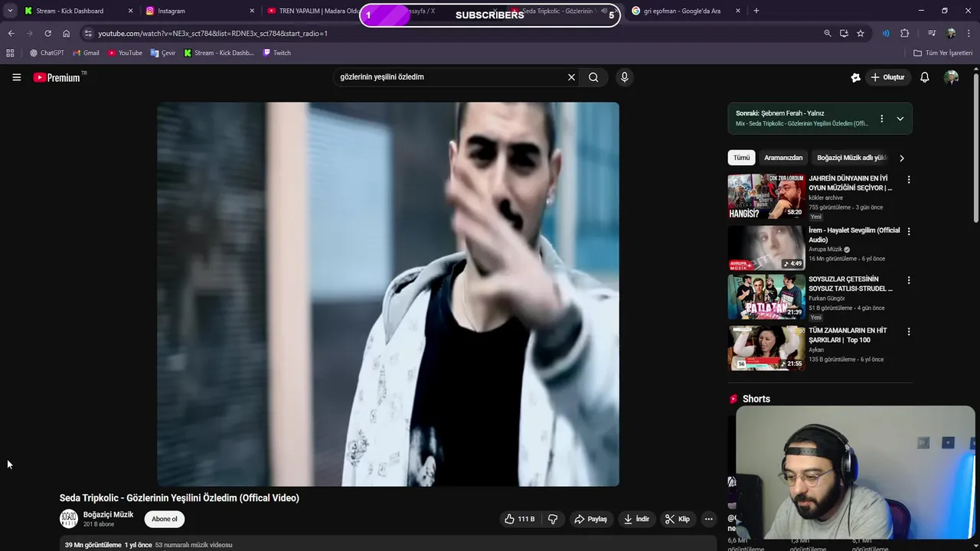Viewport: 980px width, 551px height.
Task: Open YouTube notifications bell
Action: 925,77
